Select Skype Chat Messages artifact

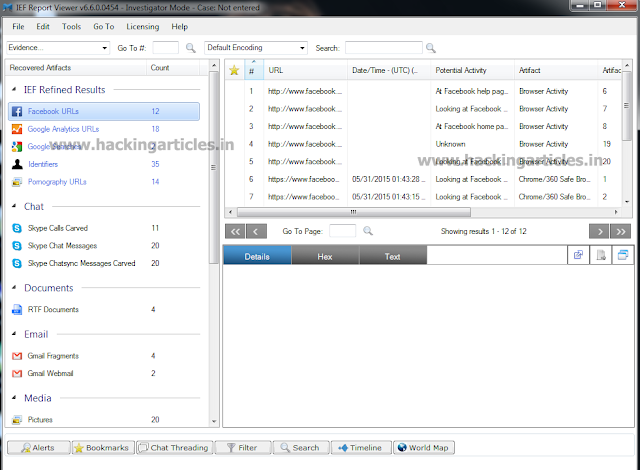pyautogui.click(x=104, y=246)
